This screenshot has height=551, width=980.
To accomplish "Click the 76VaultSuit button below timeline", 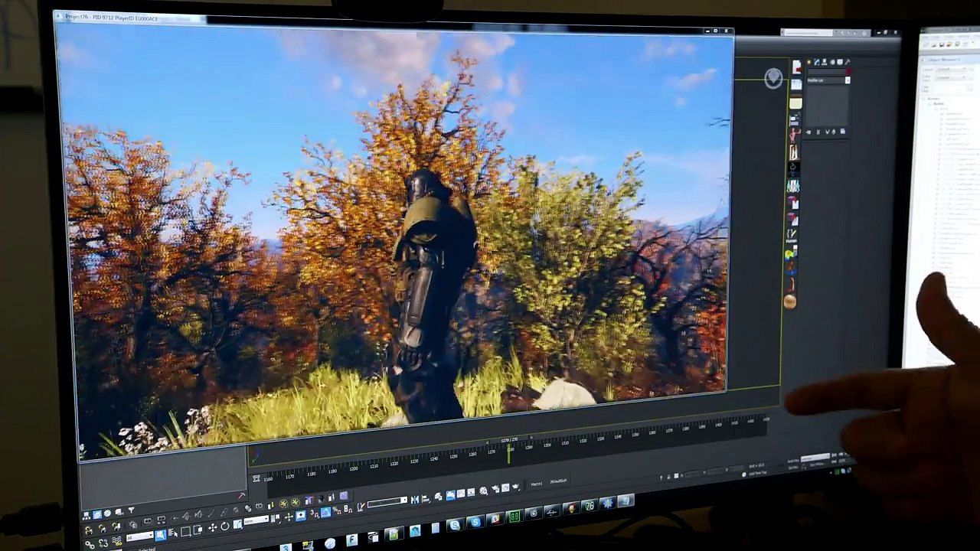I will tap(558, 481).
